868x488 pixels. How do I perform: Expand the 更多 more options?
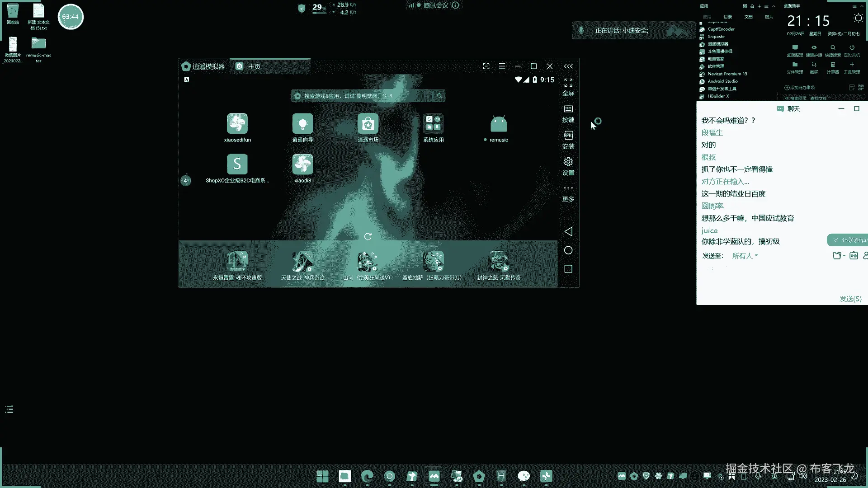coord(568,192)
